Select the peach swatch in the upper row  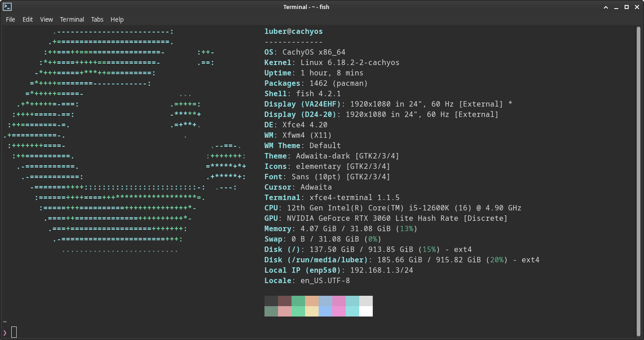(x=312, y=301)
